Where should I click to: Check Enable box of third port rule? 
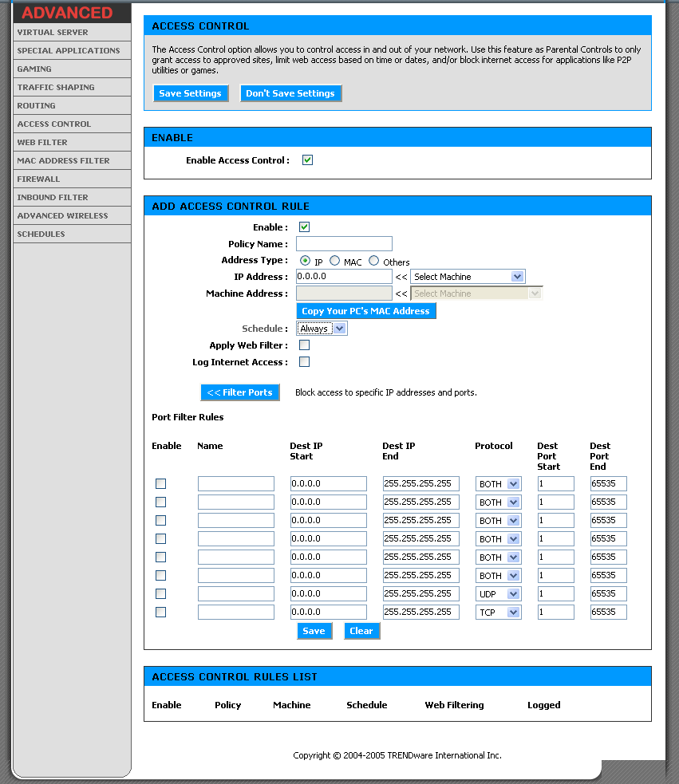160,521
